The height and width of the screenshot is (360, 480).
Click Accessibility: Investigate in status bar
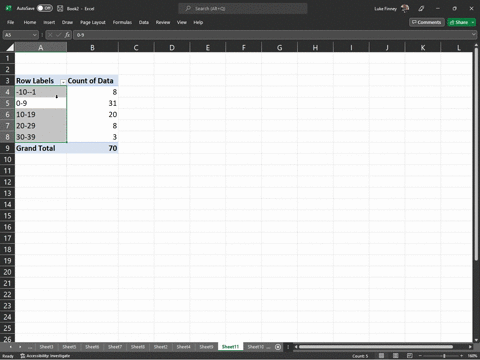[x=45, y=356]
